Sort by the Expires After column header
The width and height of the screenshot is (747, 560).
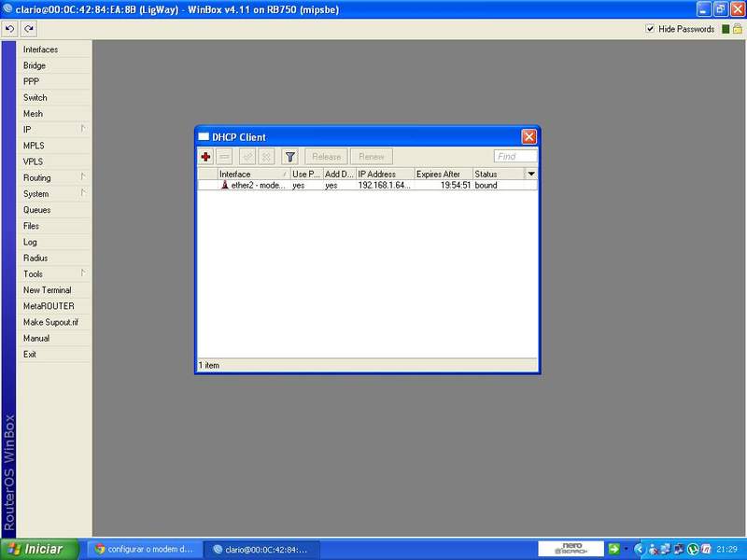[444, 175]
